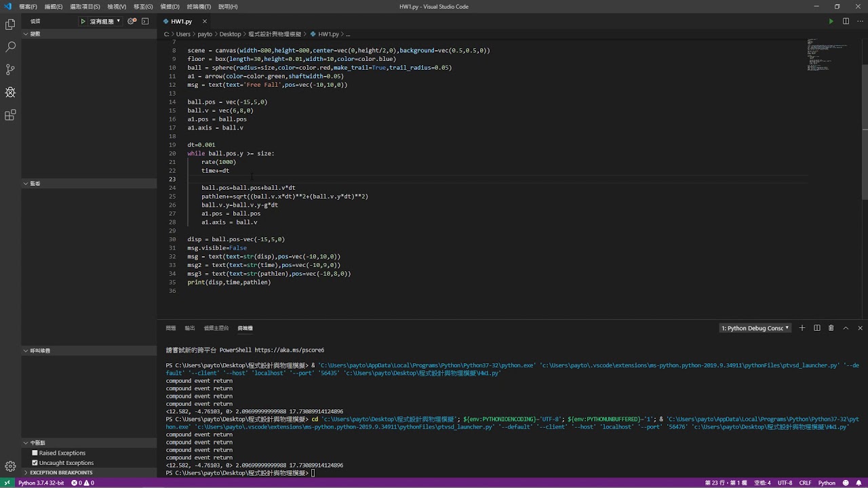The height and width of the screenshot is (488, 868).
Task: Change file encoding UTF-8
Action: point(785,483)
